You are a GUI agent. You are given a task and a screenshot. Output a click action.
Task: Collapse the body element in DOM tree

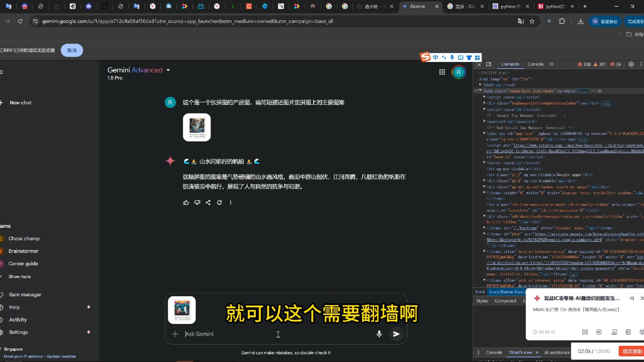(x=480, y=91)
